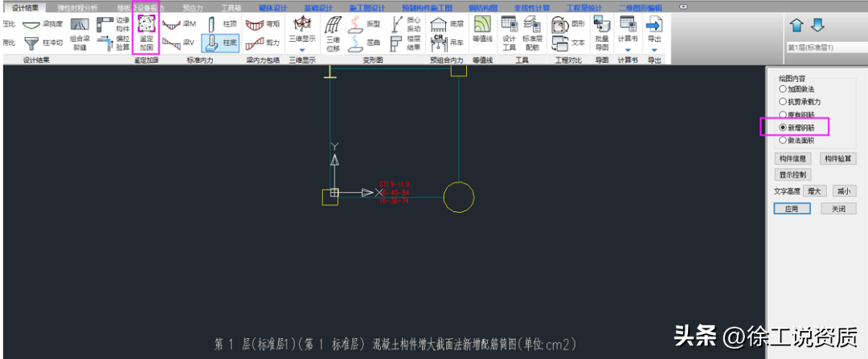
Task: Show 底层 bottom floor combined forces
Action: [x=448, y=24]
